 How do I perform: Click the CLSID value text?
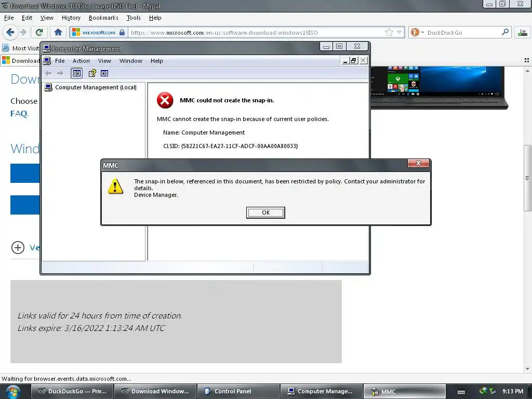(240, 146)
